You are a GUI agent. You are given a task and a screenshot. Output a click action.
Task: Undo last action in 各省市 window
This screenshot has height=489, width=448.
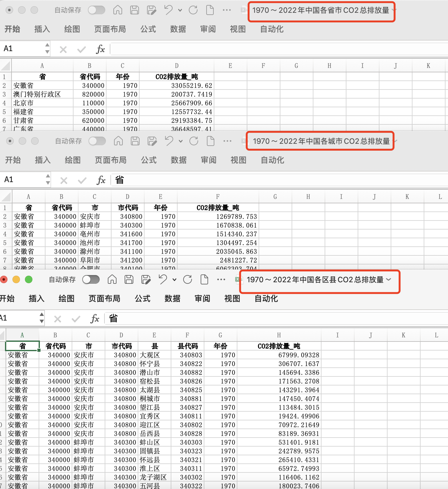point(168,10)
